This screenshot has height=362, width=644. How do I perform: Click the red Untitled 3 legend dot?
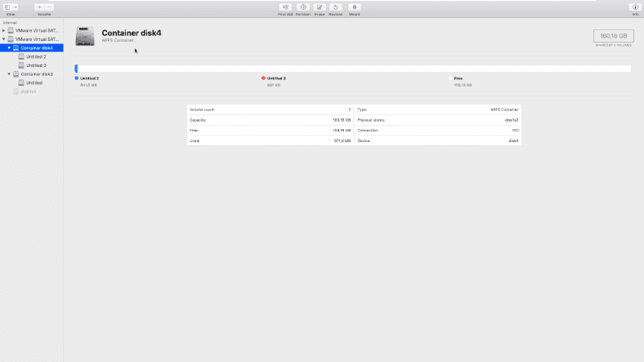pos(263,78)
